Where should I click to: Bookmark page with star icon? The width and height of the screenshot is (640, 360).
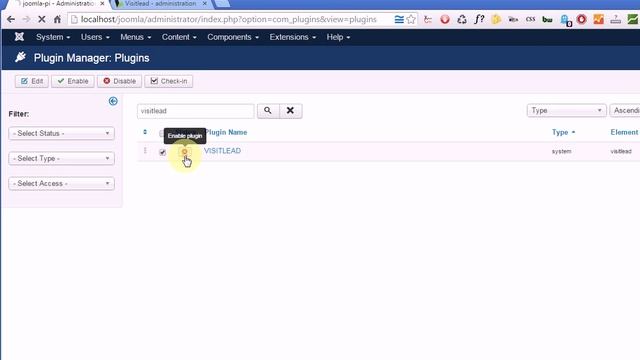point(411,19)
